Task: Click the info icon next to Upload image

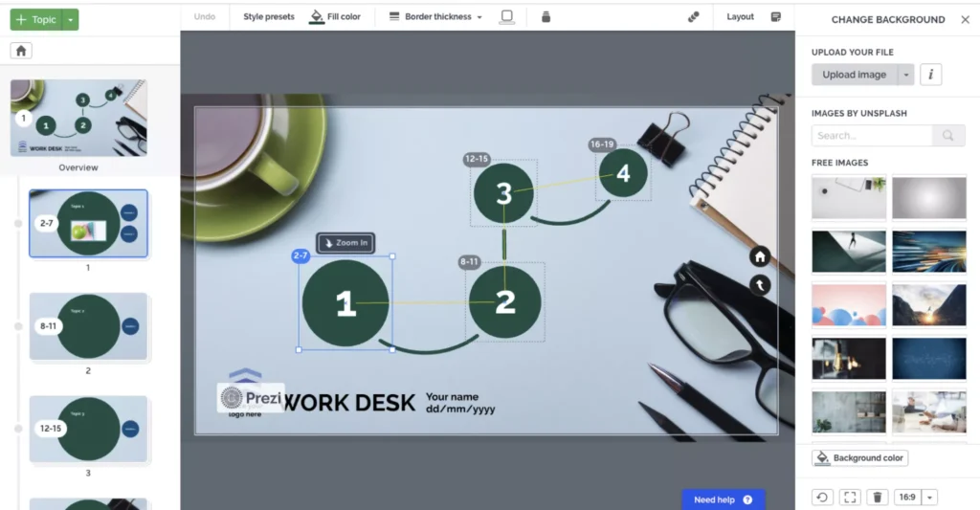Action: [930, 75]
